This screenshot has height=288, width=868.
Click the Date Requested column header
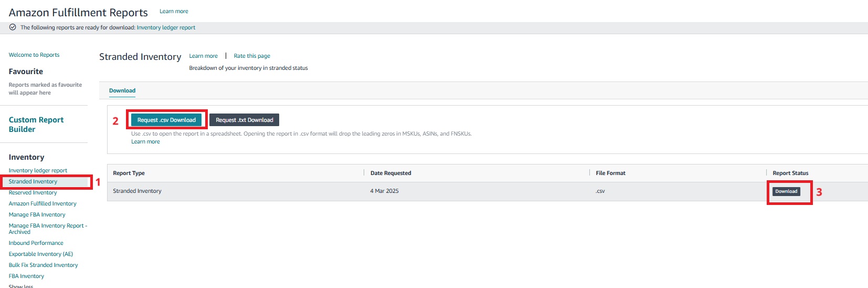tap(391, 173)
